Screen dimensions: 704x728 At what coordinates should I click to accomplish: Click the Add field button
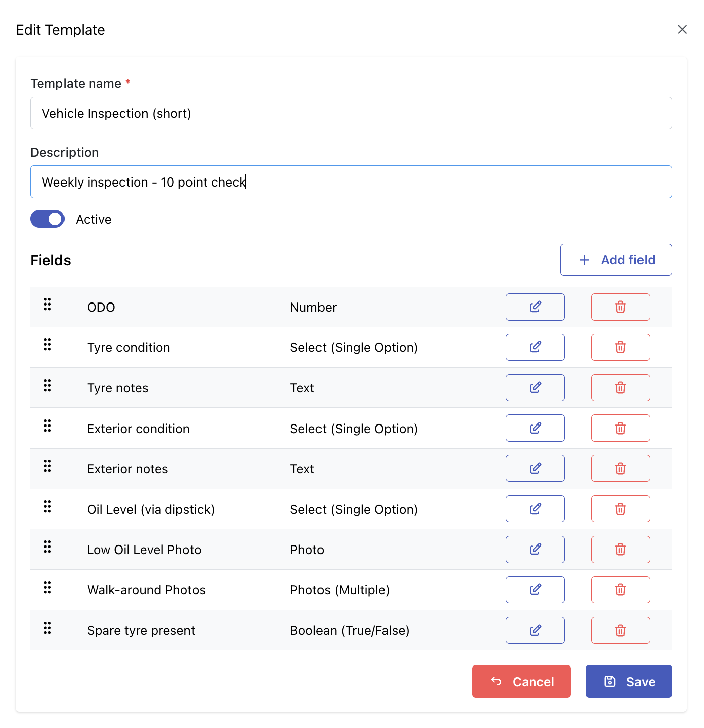[x=616, y=260]
